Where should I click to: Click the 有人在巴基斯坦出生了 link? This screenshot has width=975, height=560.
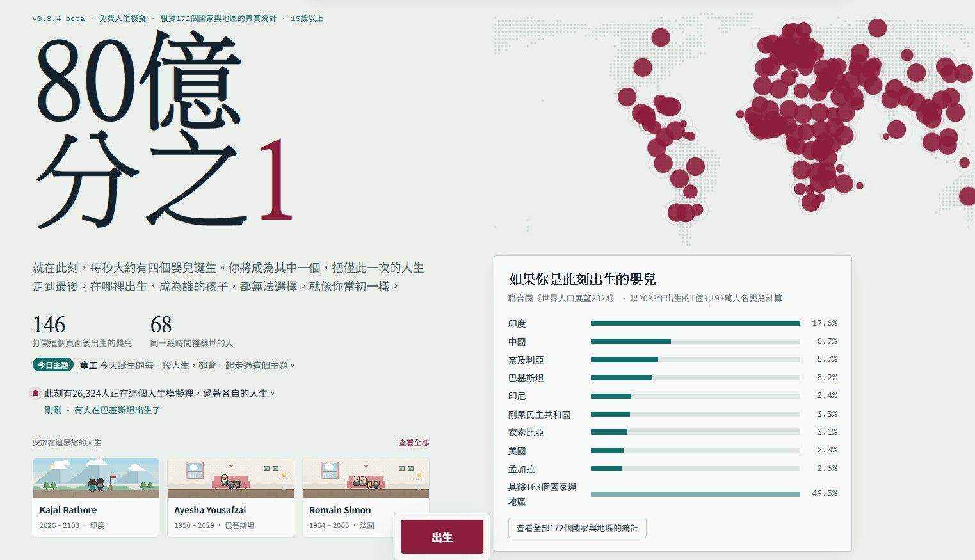(117, 410)
